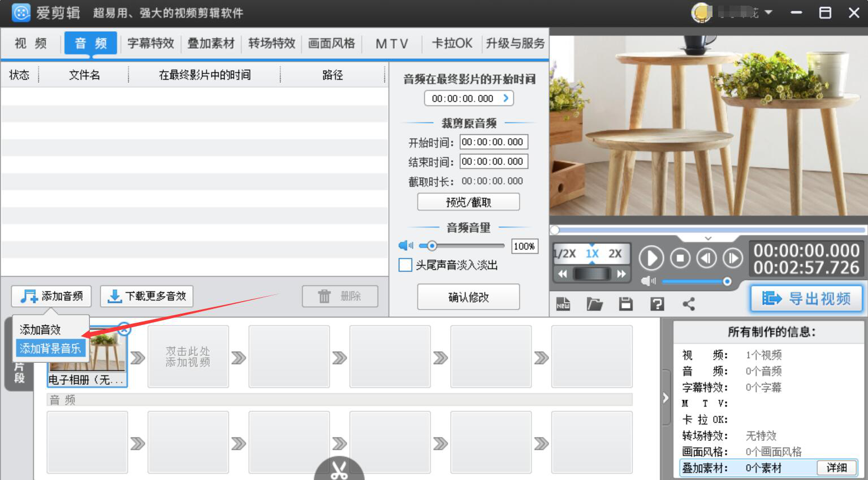Viewport: 868px width, 480px height.
Task: Open the account dropdown arrow beside username
Action: 768,12
